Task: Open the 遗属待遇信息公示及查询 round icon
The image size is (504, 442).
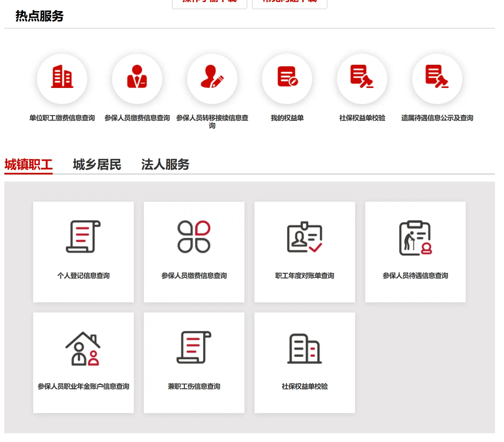Action: (x=437, y=79)
